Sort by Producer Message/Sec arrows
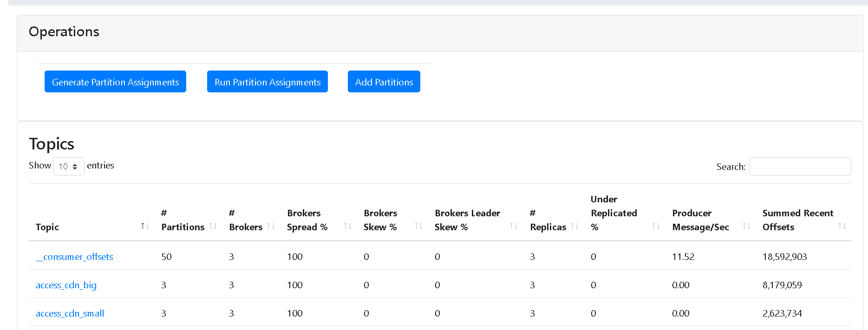 [x=746, y=226]
